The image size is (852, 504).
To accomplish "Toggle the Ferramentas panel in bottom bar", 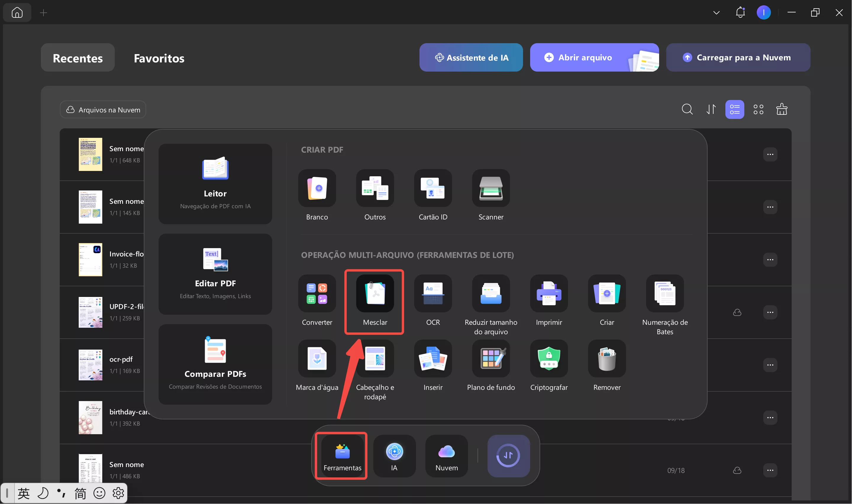I will (x=342, y=456).
